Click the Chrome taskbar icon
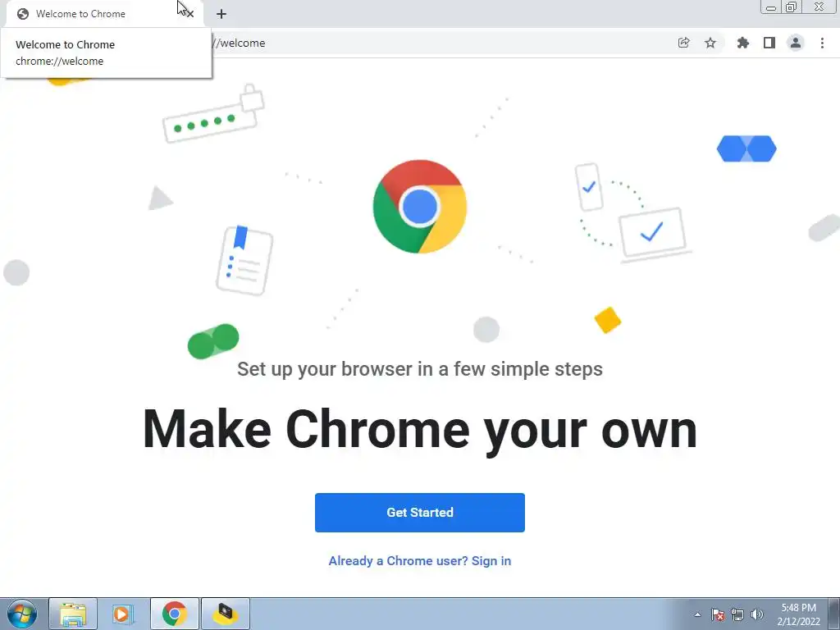 [x=175, y=614]
